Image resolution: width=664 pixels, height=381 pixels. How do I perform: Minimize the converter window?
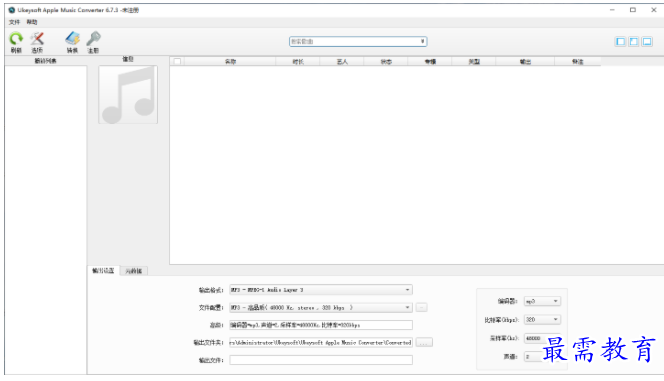pyautogui.click(x=612, y=10)
